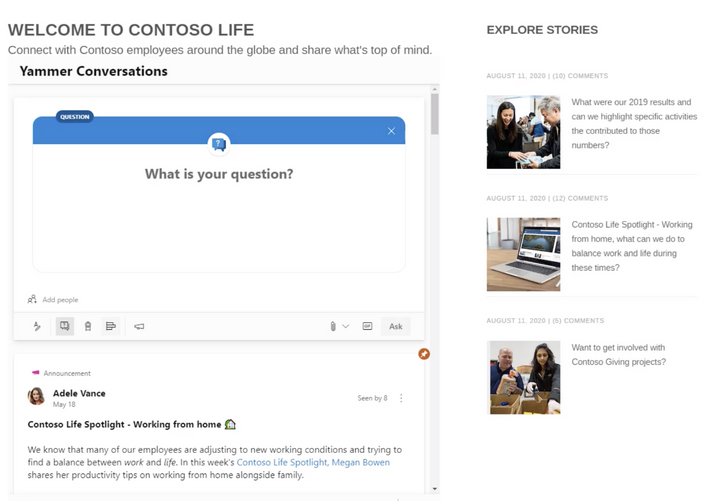716x501 pixels.
Task: Insert a GIF in the question
Action: tap(367, 326)
